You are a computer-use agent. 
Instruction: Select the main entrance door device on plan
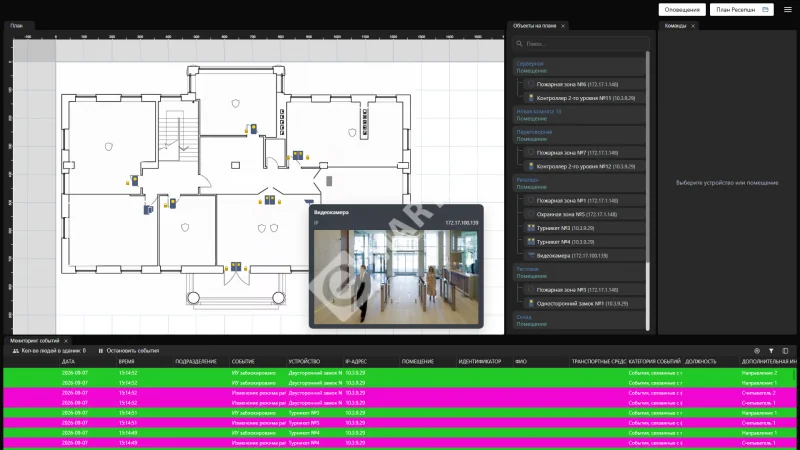pos(236,266)
